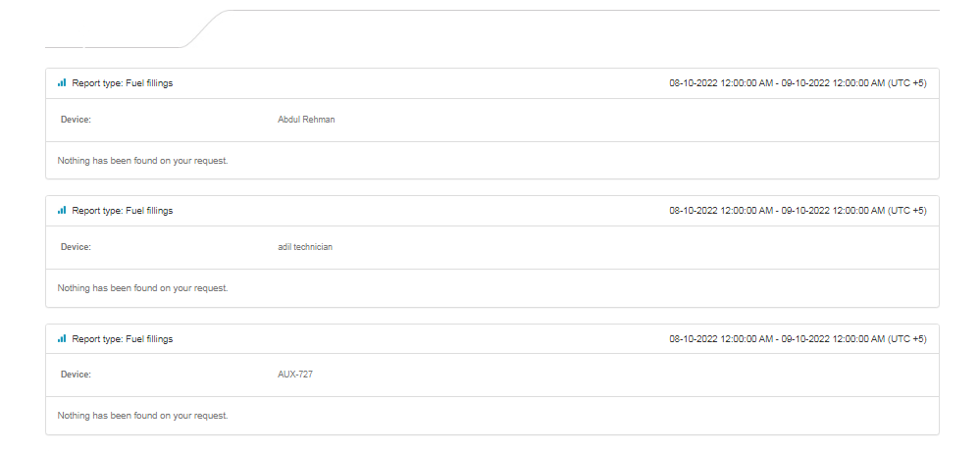
Task: Click the adil technician device name
Action: pos(305,247)
